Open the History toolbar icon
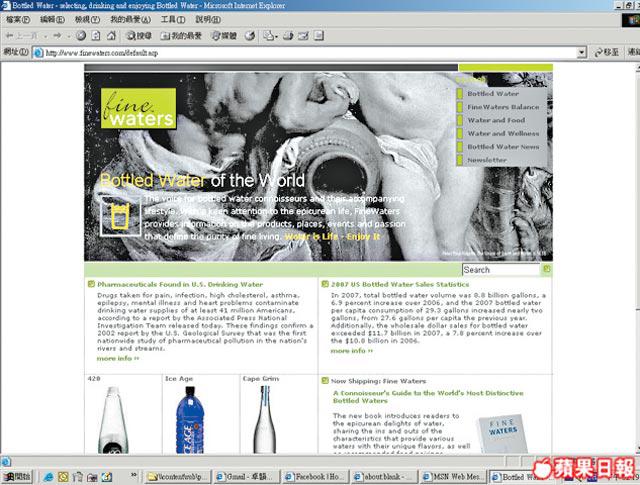This screenshot has height=485, width=640. (250, 36)
